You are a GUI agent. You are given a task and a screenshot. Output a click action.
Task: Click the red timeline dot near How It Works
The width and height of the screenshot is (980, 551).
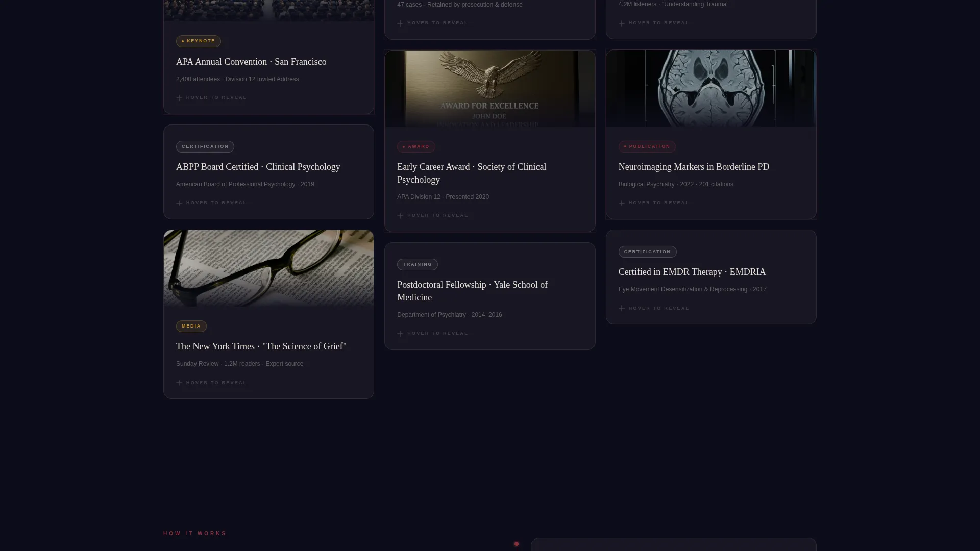pyautogui.click(x=517, y=544)
